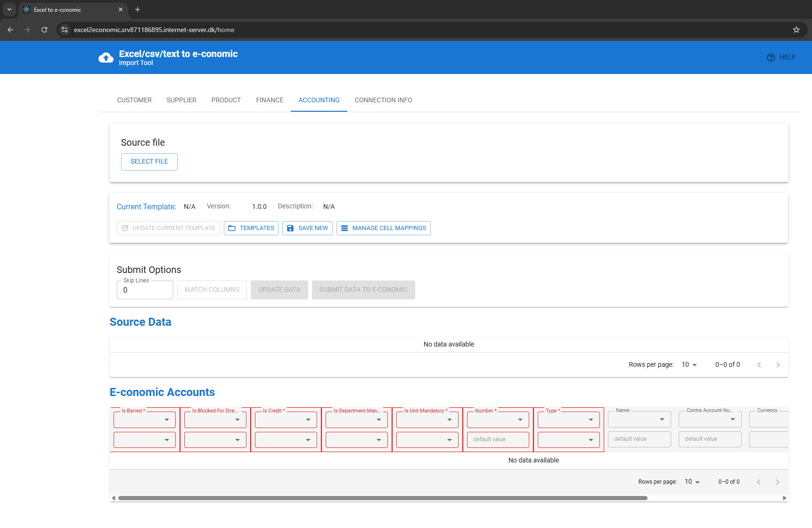Go to next Source Data page
The width and height of the screenshot is (812, 528).
tap(778, 365)
